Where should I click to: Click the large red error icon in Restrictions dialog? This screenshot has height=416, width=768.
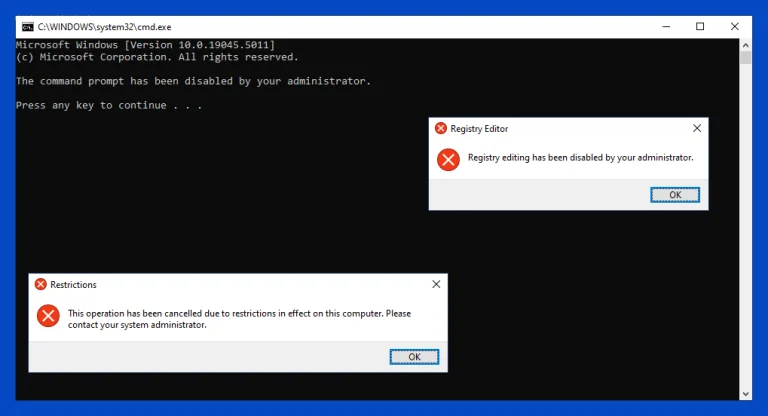48,316
